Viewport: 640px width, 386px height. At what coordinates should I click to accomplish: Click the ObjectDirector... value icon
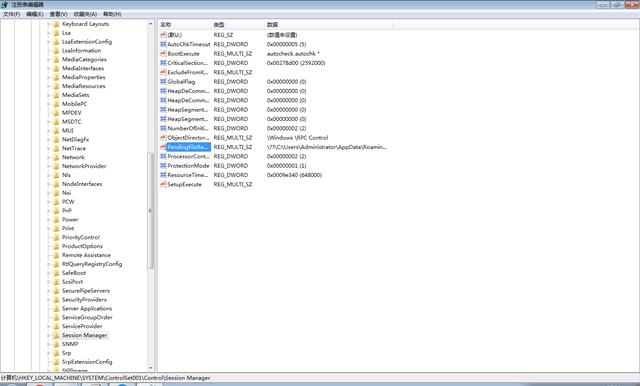tap(163, 138)
